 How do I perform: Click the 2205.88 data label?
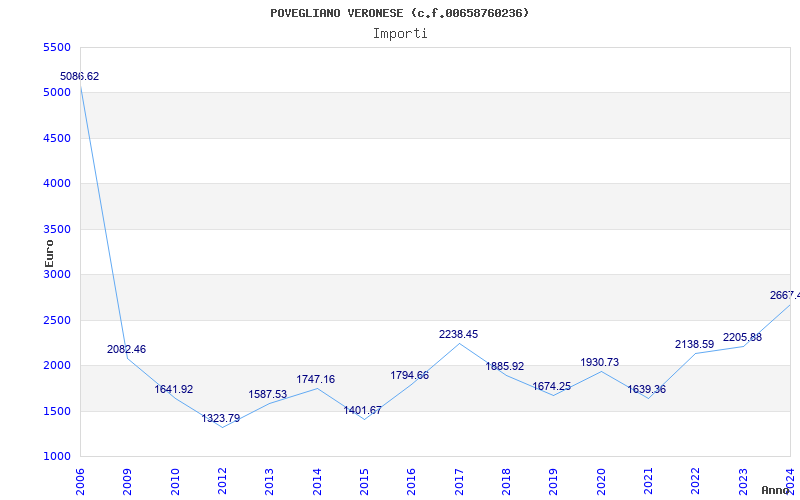pos(742,337)
